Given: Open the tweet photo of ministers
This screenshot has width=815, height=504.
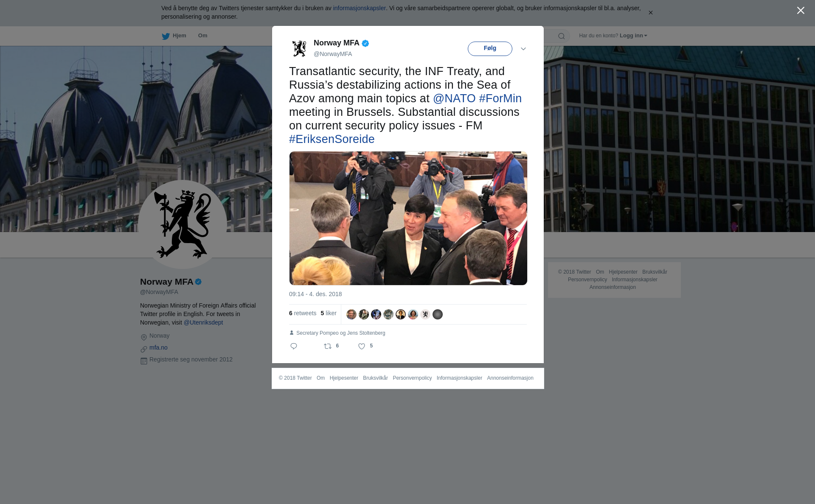Looking at the screenshot, I should click(x=408, y=218).
